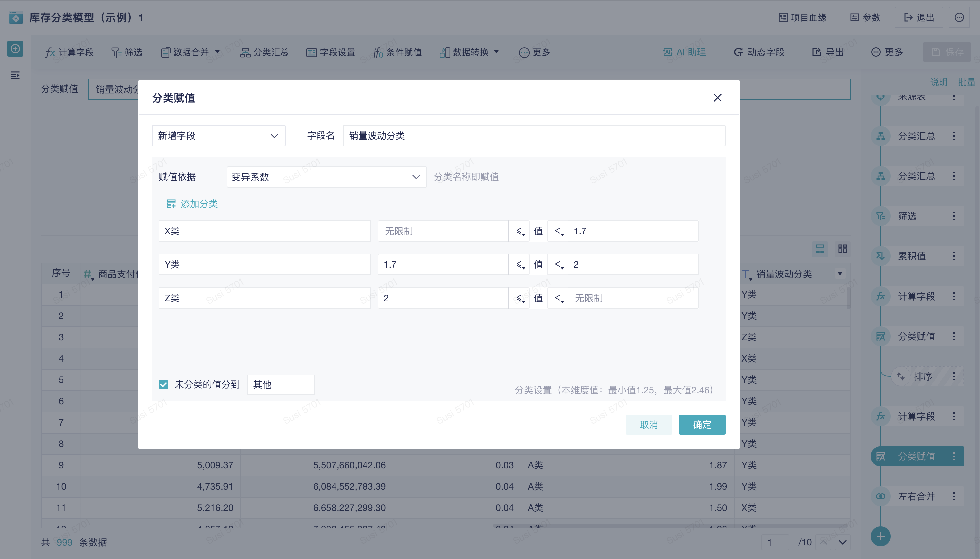The width and height of the screenshot is (980, 559).
Task: Open the 新增字段 dropdown
Action: (x=218, y=136)
